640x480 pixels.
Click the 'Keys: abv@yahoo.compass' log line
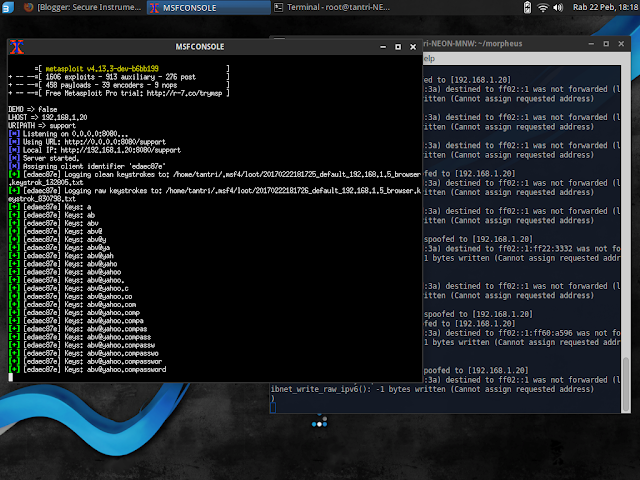click(80, 337)
